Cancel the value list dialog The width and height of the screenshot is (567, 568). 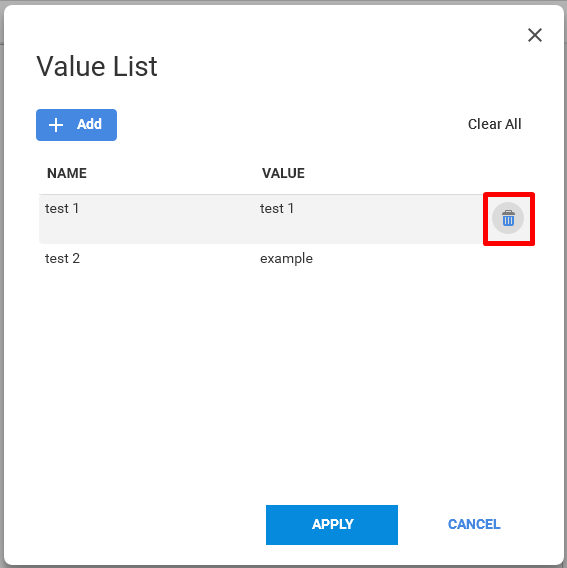point(474,524)
